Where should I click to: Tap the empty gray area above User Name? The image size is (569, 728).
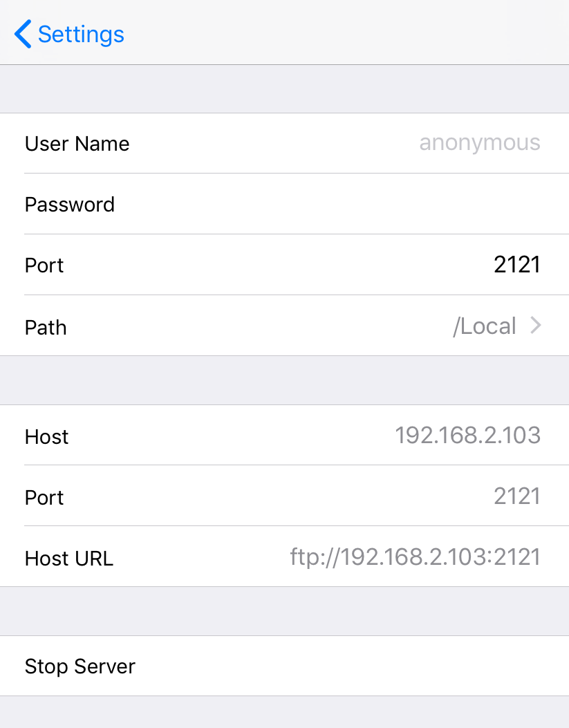pyautogui.click(x=284, y=89)
